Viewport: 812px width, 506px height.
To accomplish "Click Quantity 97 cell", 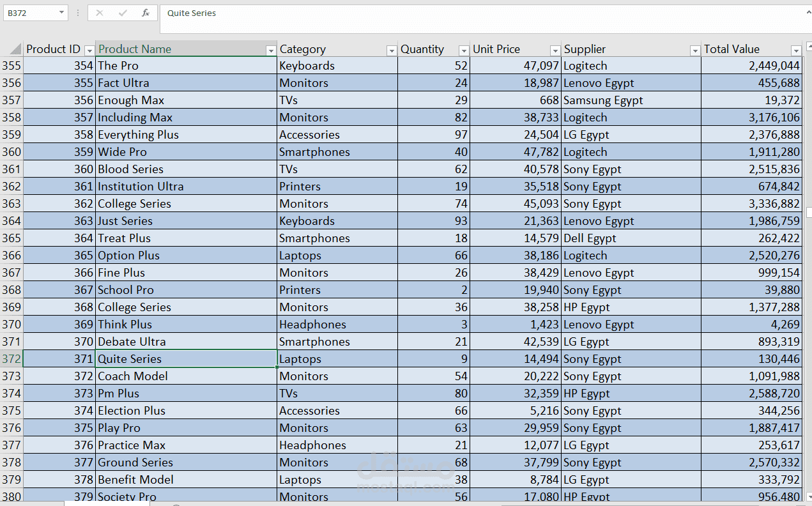I will pyautogui.click(x=434, y=135).
